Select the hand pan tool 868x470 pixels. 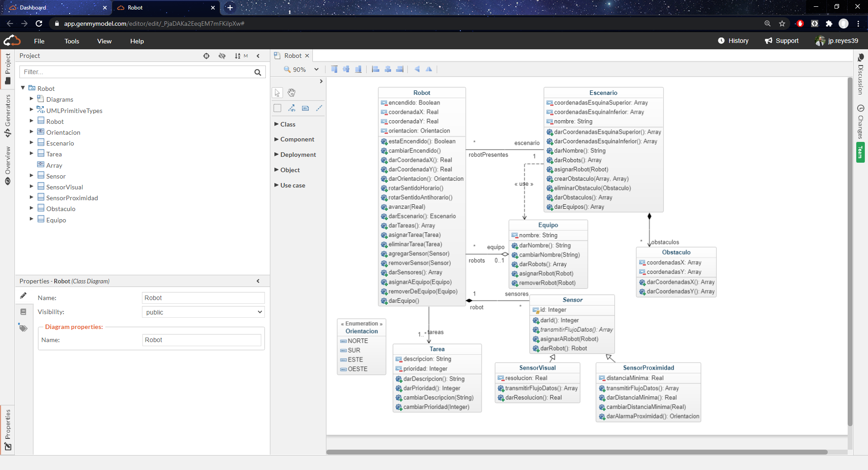click(292, 93)
